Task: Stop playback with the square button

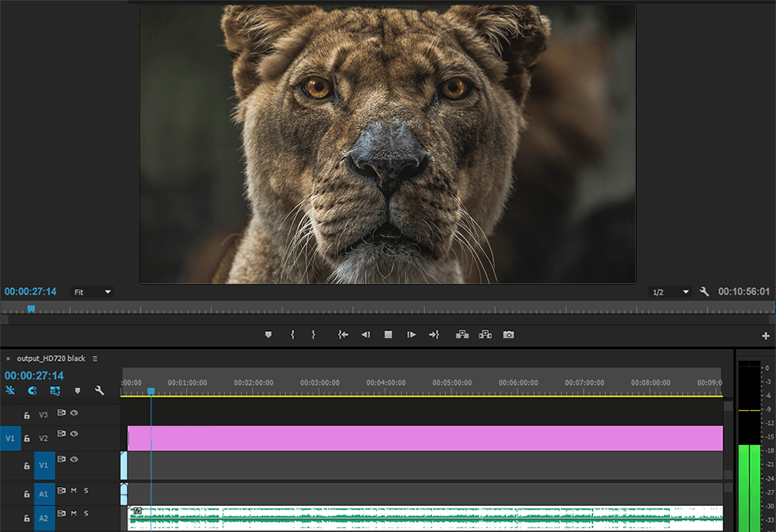Action: (389, 335)
